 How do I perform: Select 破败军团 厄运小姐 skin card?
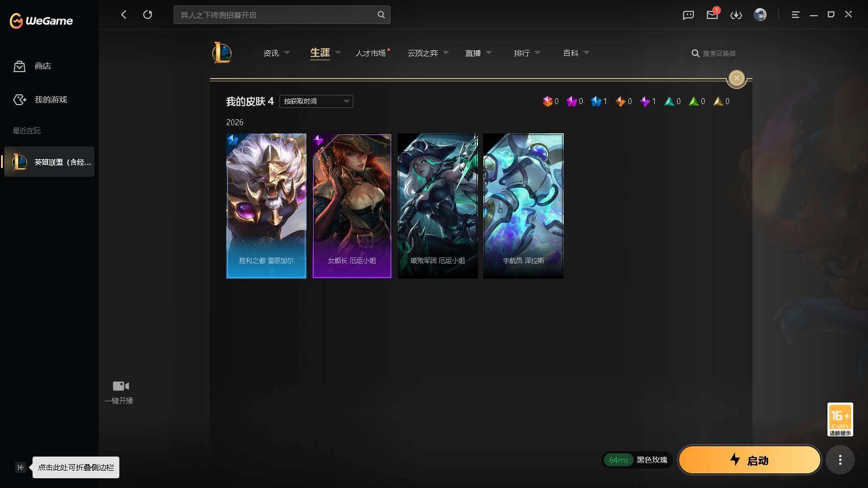coord(438,206)
